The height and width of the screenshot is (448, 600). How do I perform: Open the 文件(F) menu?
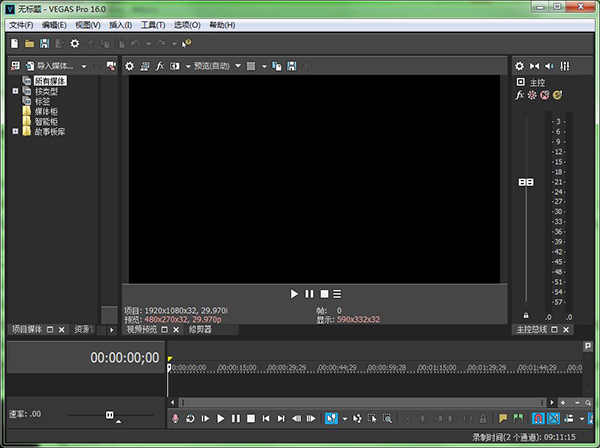click(21, 25)
